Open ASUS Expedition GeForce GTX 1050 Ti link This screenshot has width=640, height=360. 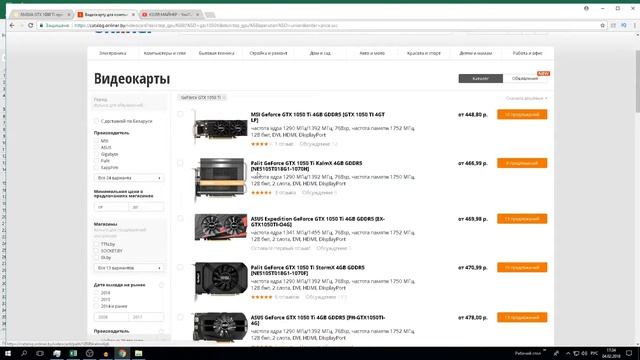point(318,222)
